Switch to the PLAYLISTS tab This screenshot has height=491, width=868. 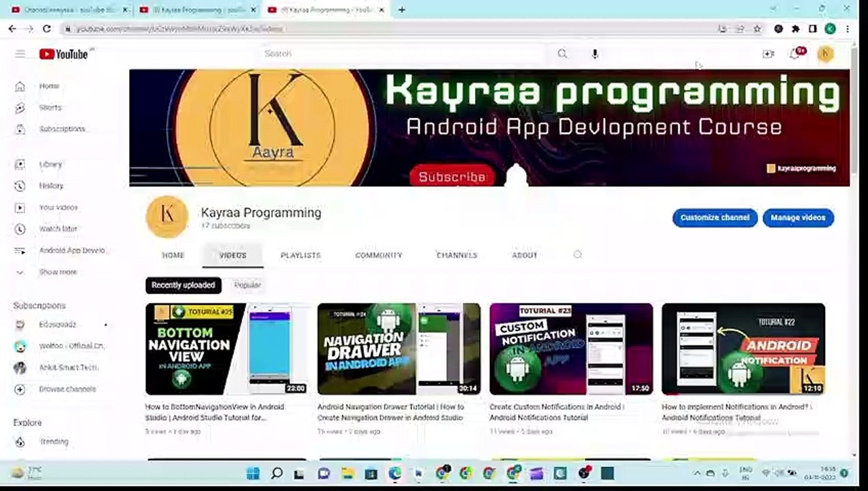(x=300, y=255)
